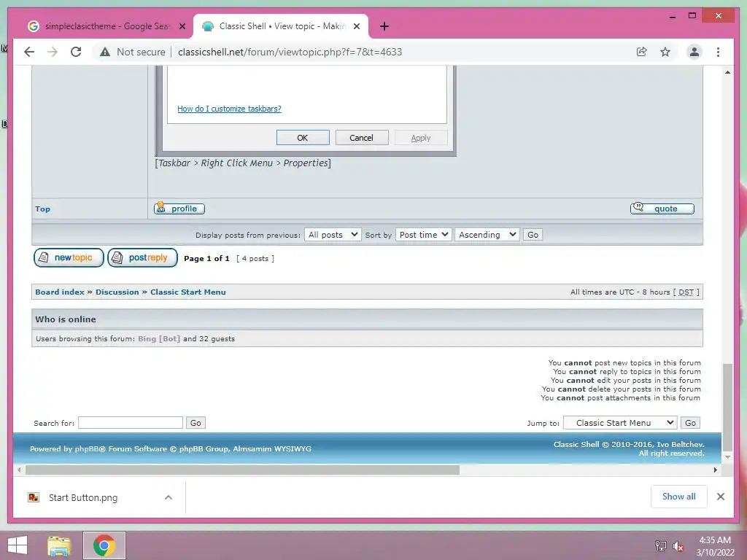Click the quote button
Image resolution: width=747 pixels, height=560 pixels.
[662, 209]
